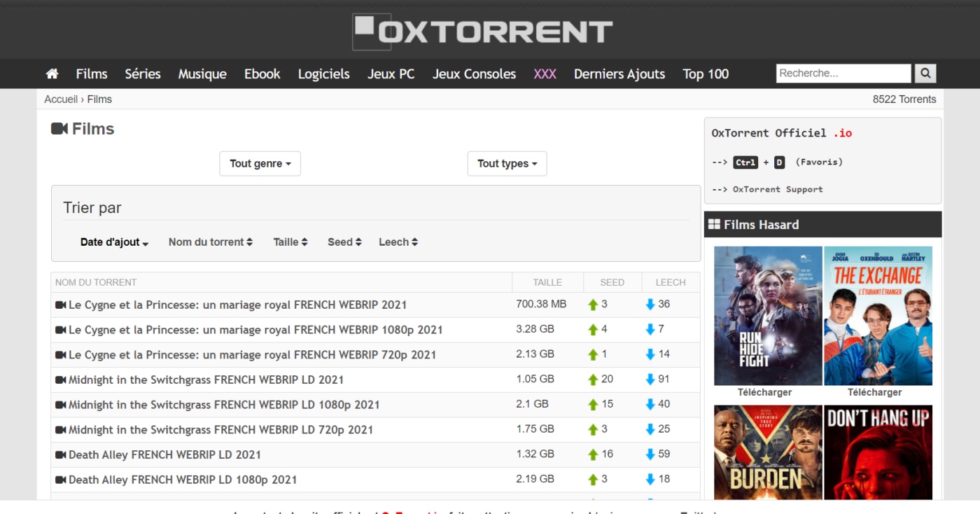Click in the Recherche search field
Viewport: 980px width, 514px height.
coord(843,73)
